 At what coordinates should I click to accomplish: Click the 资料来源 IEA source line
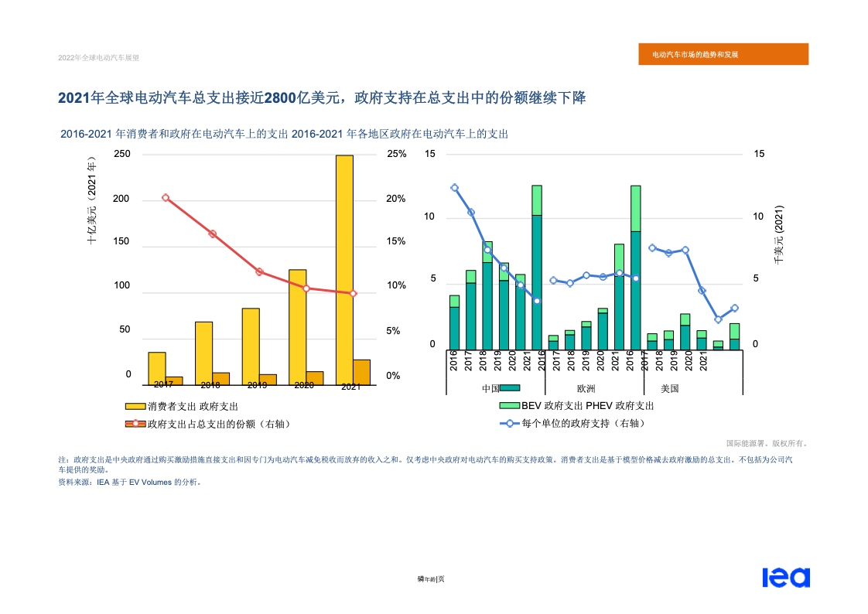click(130, 482)
